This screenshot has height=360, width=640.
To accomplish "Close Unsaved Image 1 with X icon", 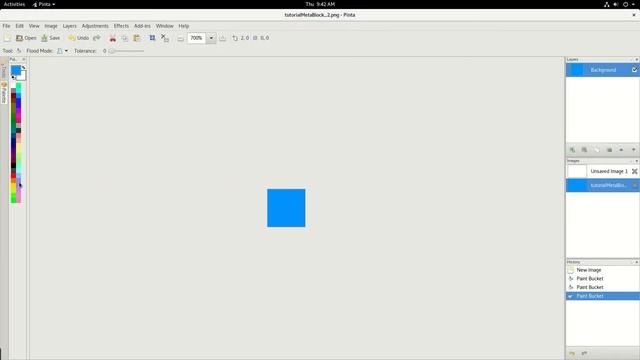I will click(635, 171).
